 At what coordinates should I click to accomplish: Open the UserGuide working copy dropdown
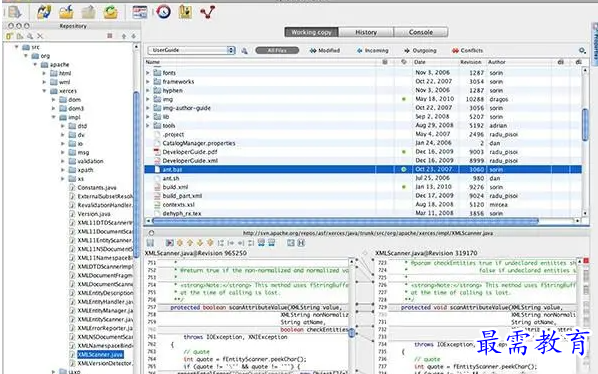click(191, 50)
